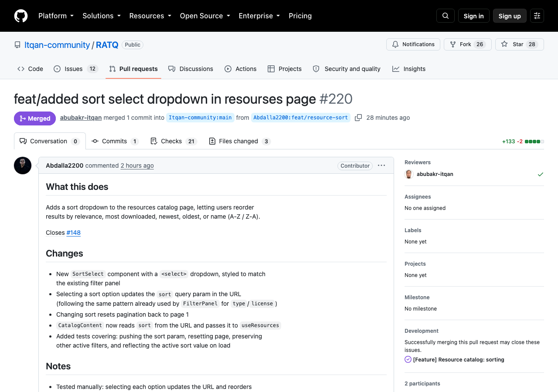The width and height of the screenshot is (558, 392).
Task: Click the repository book icon
Action: click(x=17, y=45)
